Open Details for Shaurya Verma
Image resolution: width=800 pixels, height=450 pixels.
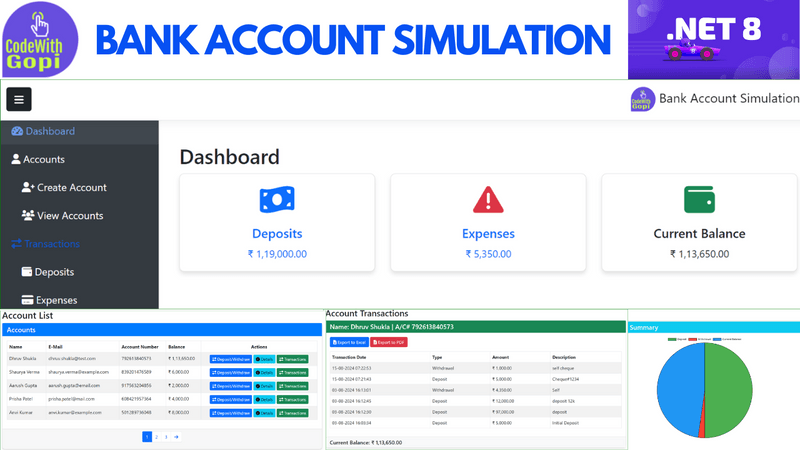(x=264, y=372)
